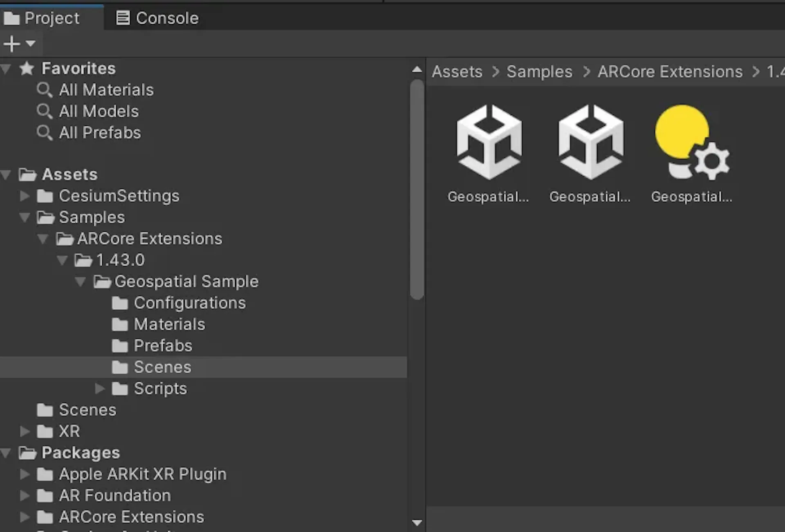Screen dimensions: 785x532
Task: Select the XR folder
Action: tap(69, 431)
